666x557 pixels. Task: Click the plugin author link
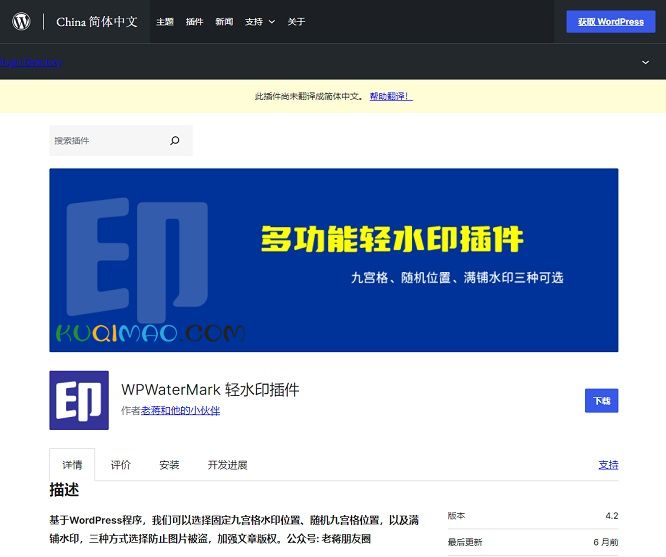(180, 410)
